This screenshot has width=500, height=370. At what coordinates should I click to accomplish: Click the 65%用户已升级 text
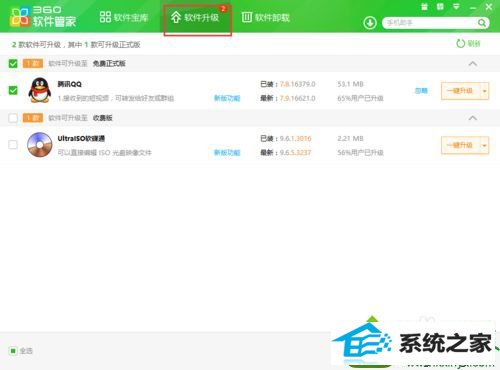coord(360,98)
